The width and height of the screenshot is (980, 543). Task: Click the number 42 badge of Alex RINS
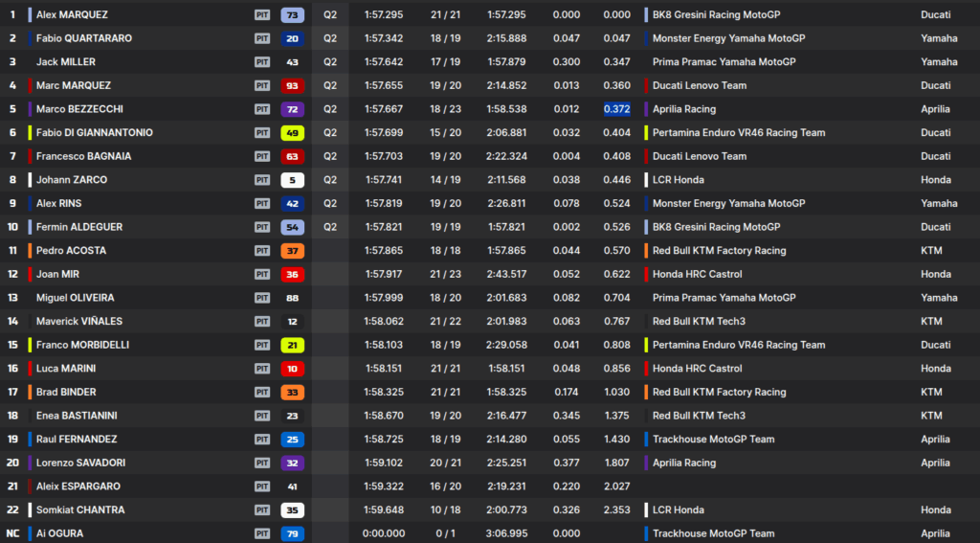(x=293, y=204)
